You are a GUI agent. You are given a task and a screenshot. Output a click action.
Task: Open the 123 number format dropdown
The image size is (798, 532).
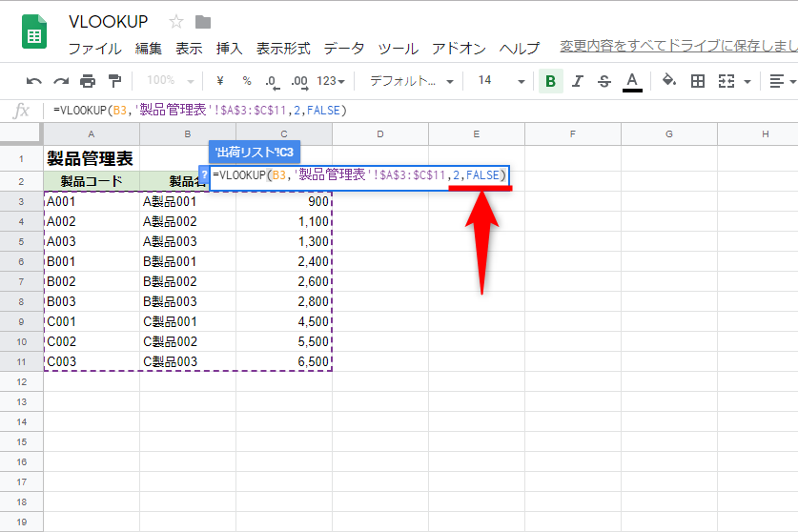coord(331,81)
